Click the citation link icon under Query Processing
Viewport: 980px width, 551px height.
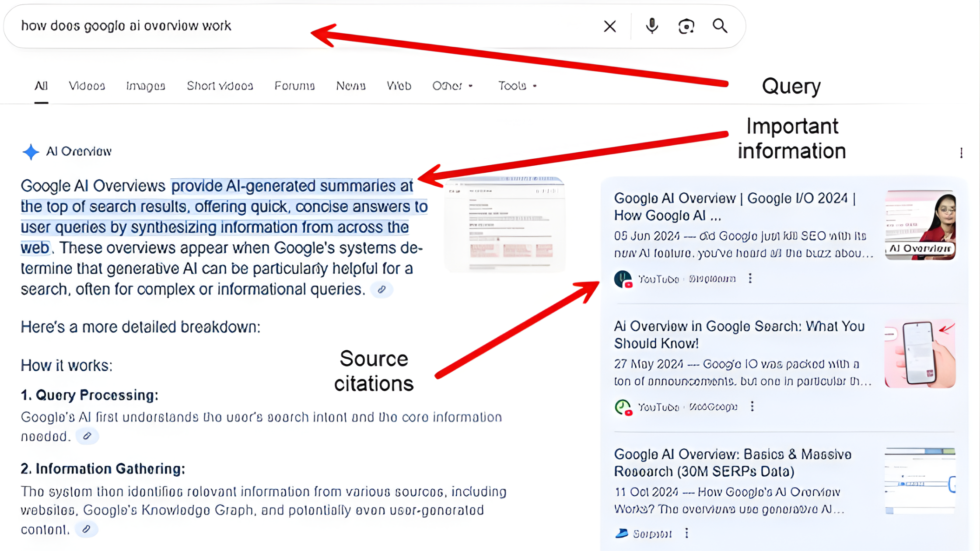(87, 436)
